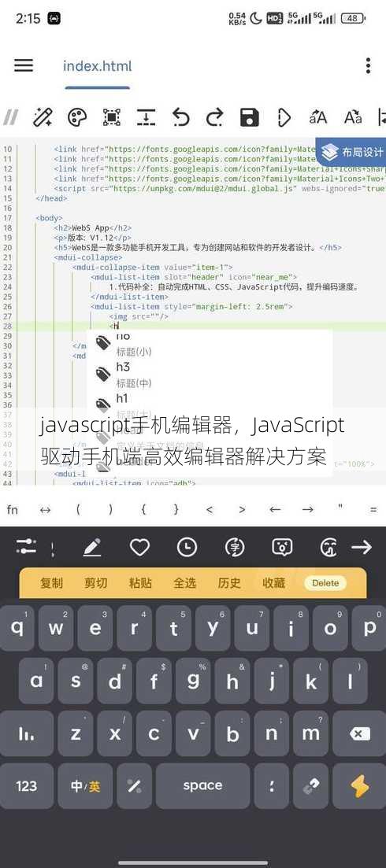Insert double quote from symbol bar
The image size is (386, 868).
pos(340,507)
